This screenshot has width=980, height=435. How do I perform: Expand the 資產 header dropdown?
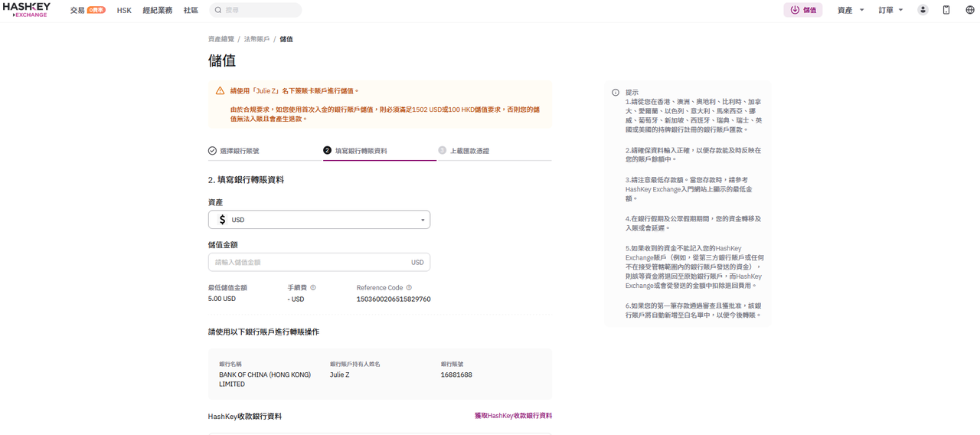[x=851, y=10]
